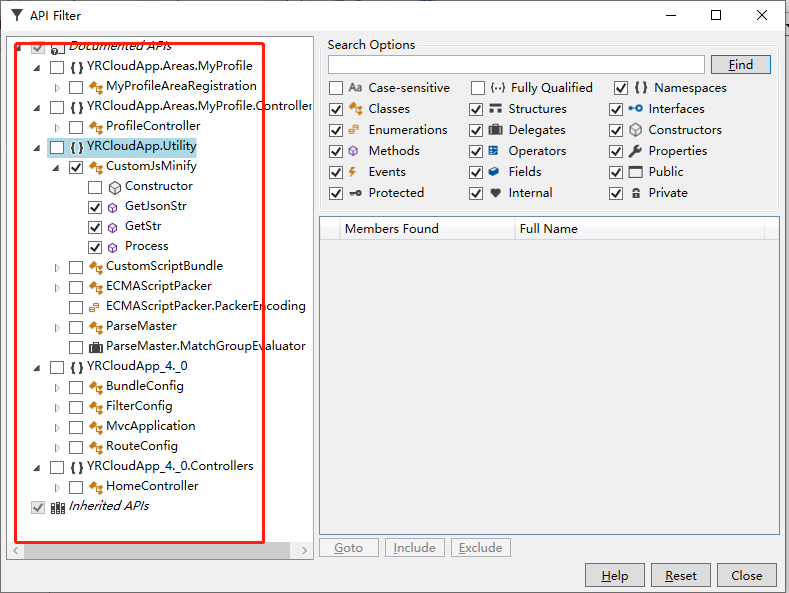Image resolution: width=789 pixels, height=593 pixels.
Task: Click the YRCloudApp_4._0 namespace braces icon
Action: [x=77, y=366]
